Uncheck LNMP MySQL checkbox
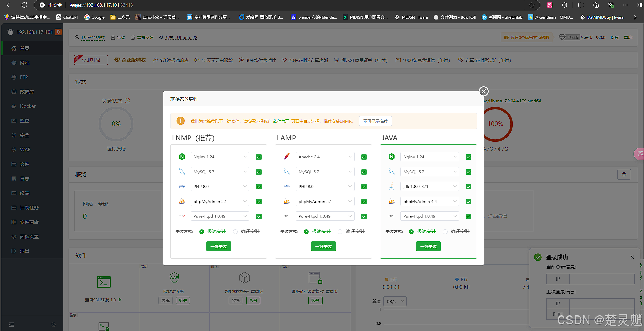Image resolution: width=644 pixels, height=331 pixels. (259, 172)
